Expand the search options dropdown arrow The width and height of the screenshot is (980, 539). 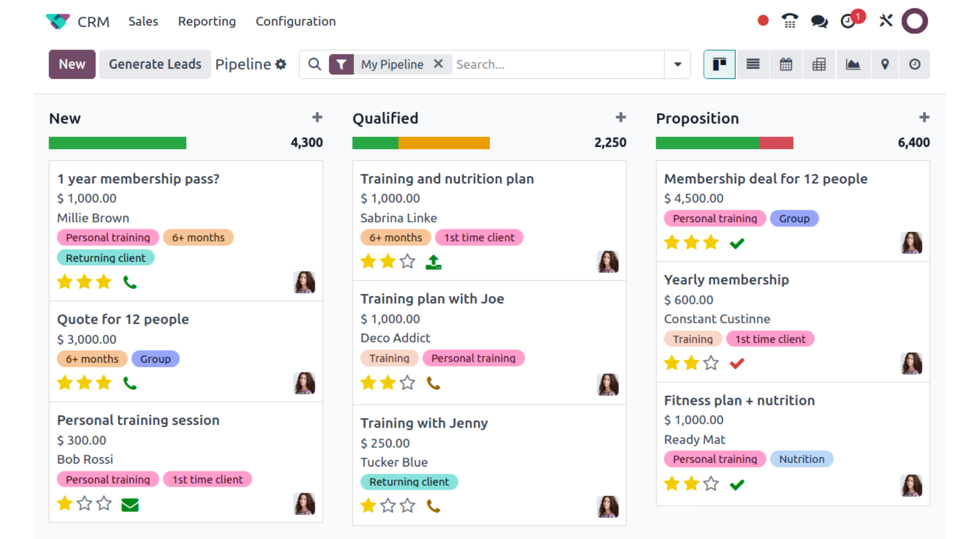point(678,64)
